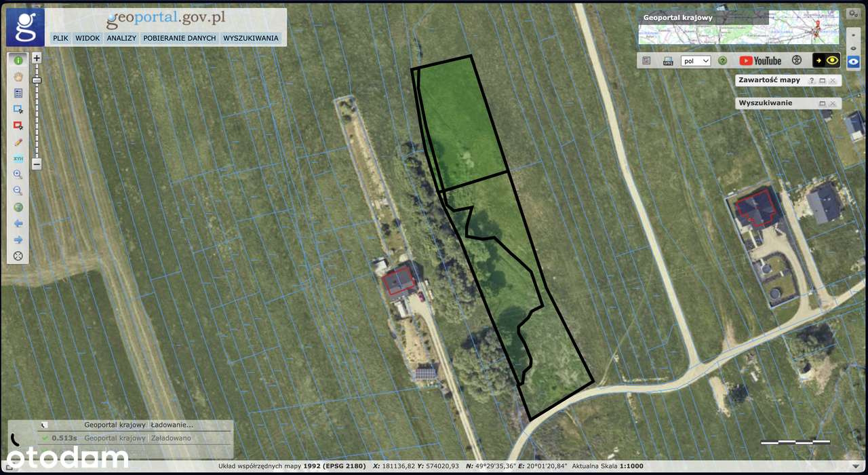This screenshot has height=475, width=868.
Task: Select the green info identify tool
Action: [18, 61]
